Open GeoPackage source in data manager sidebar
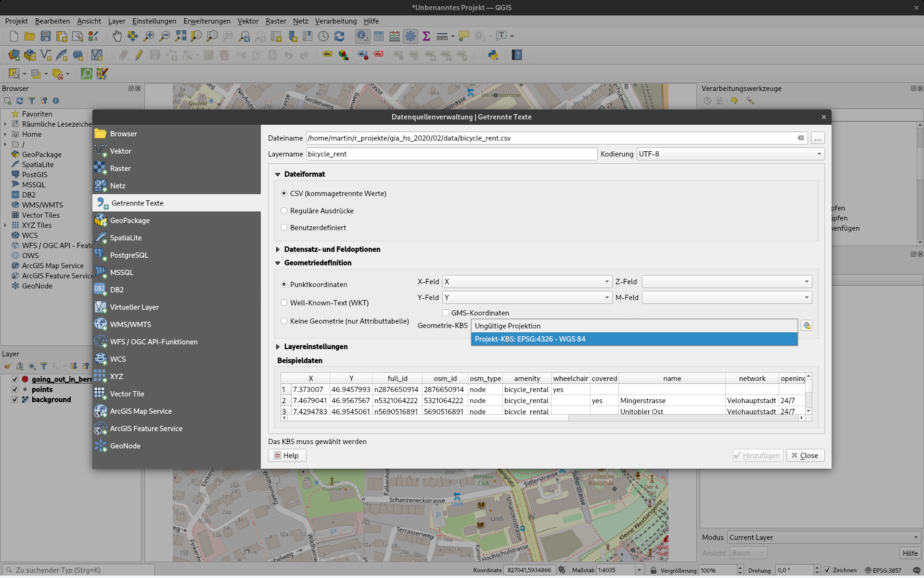924x578 pixels. [x=129, y=221]
